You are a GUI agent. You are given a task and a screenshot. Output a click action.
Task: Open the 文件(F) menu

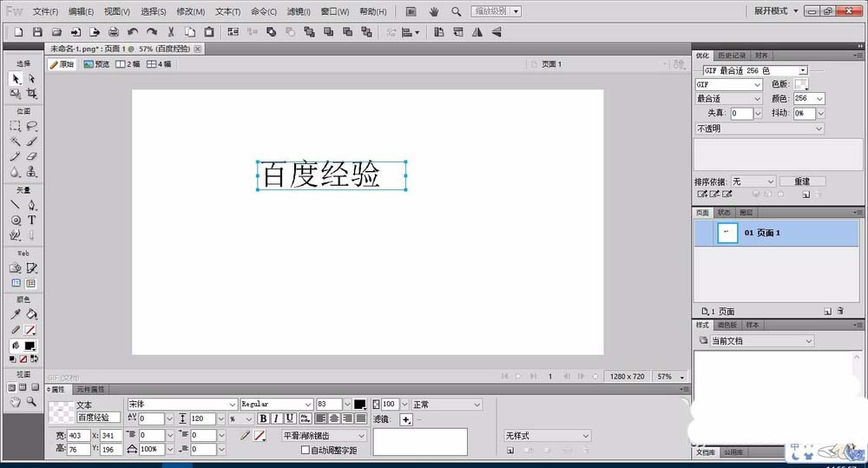(45, 11)
